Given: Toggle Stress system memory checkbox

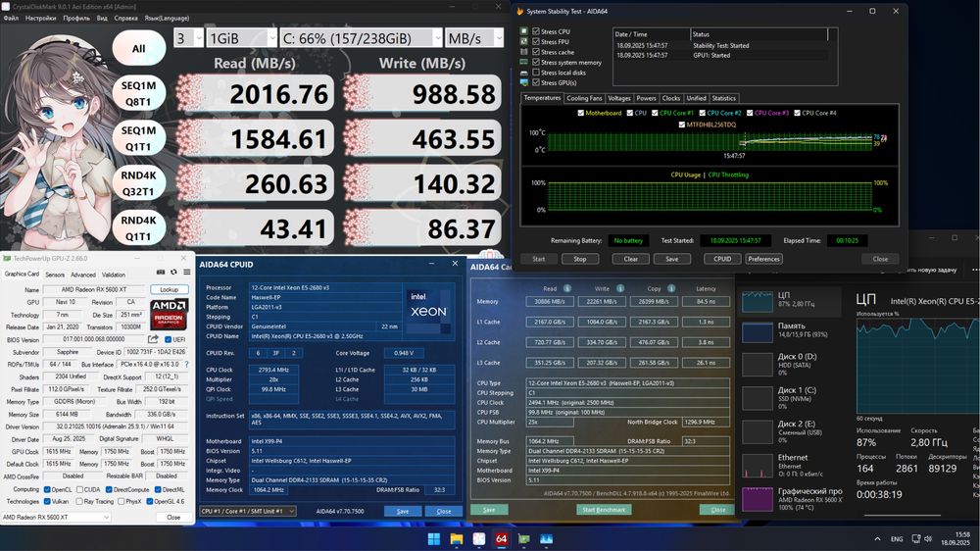Looking at the screenshot, I should (536, 62).
